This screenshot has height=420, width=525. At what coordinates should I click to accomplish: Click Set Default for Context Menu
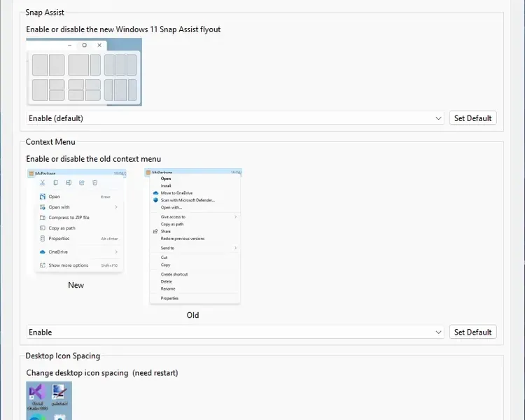click(472, 332)
